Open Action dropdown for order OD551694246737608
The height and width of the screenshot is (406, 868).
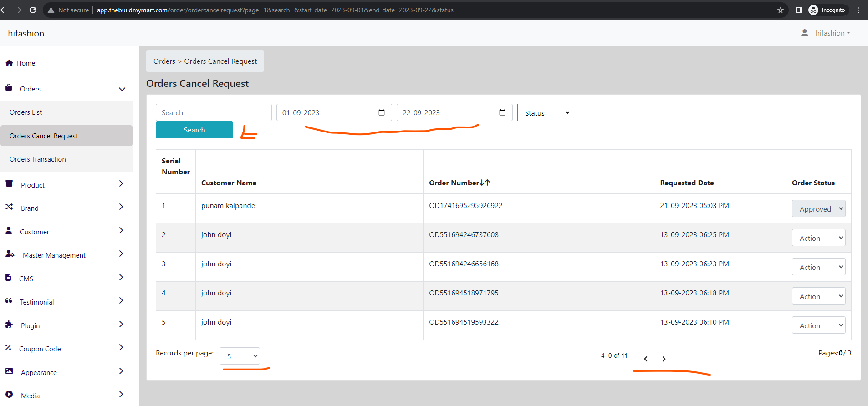point(818,238)
